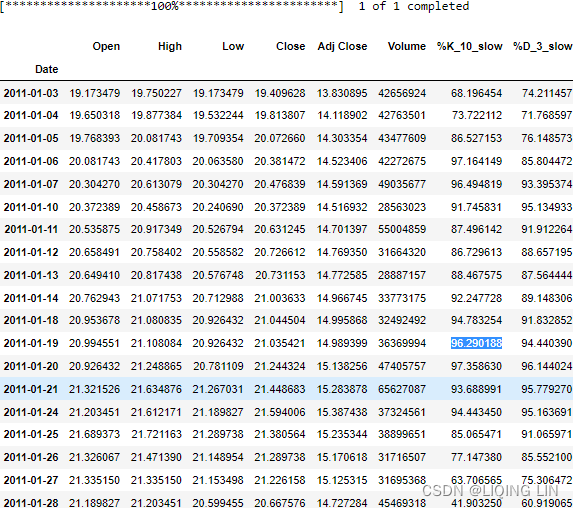Click Adj Close value 14.769350
The width and height of the screenshot is (573, 508).
coord(342,252)
